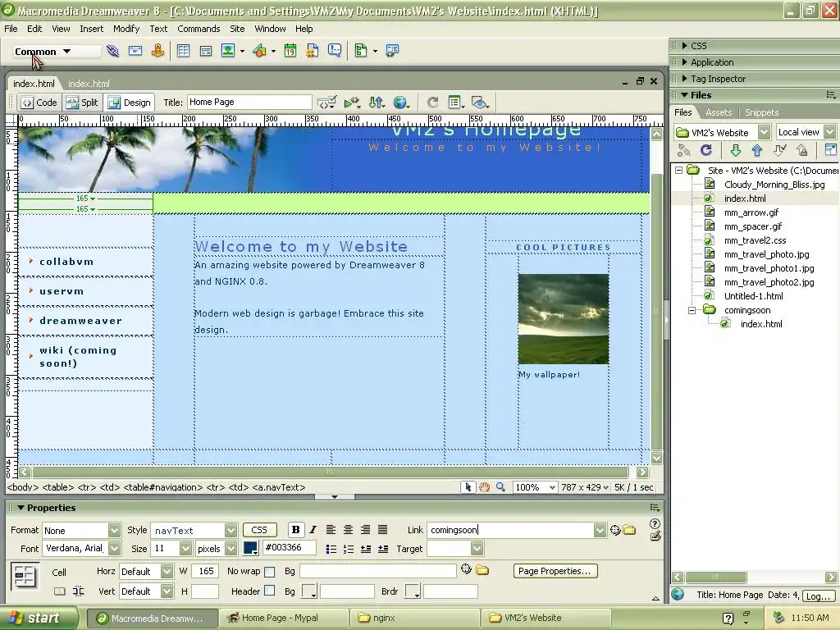Click the Windows Start button
The width and height of the screenshot is (840, 630).
point(38,619)
